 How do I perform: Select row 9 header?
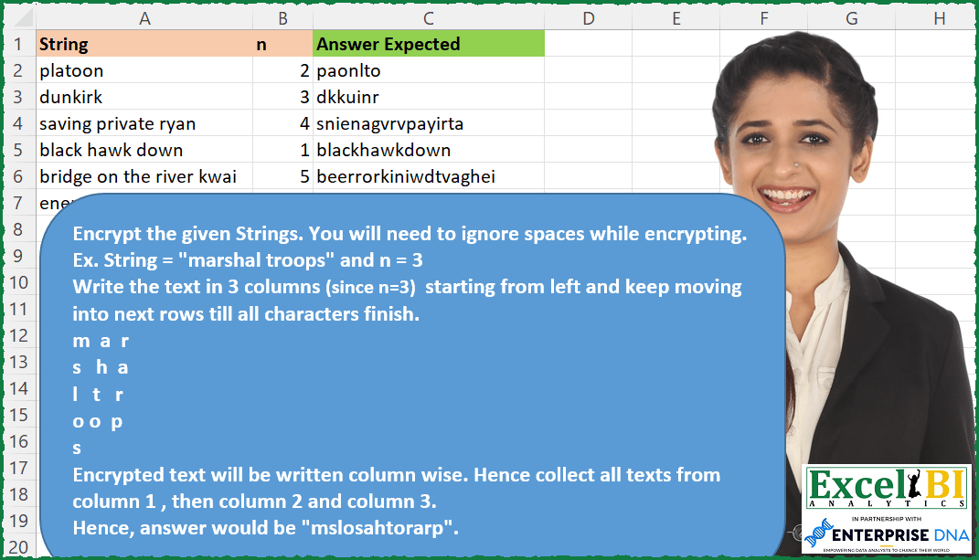pos(18,256)
